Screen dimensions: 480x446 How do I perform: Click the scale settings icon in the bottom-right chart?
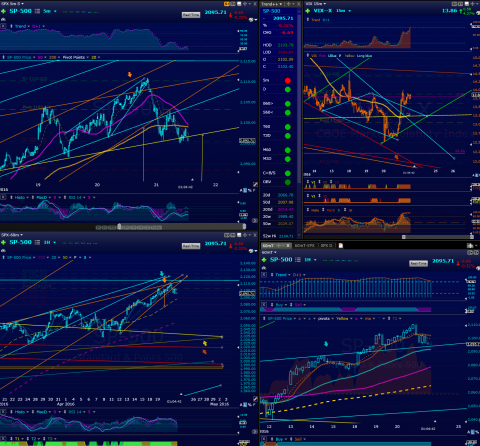click(473, 432)
